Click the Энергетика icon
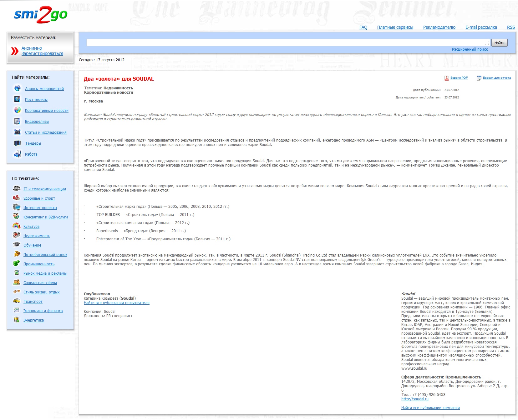518x420 pixels. (17, 320)
